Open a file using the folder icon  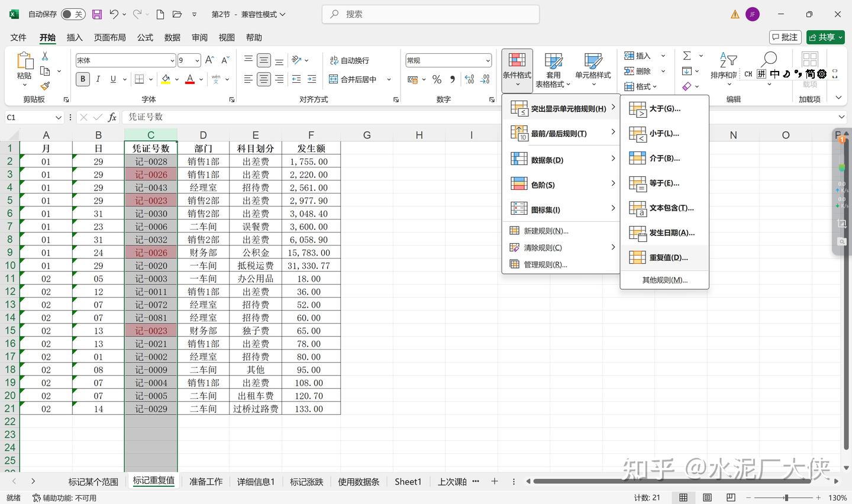177,14
